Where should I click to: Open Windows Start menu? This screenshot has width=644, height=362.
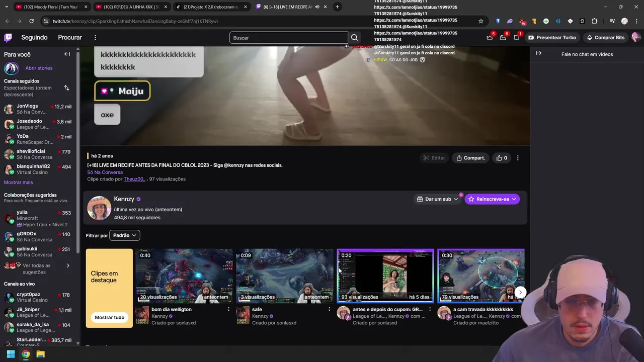(x=11, y=354)
